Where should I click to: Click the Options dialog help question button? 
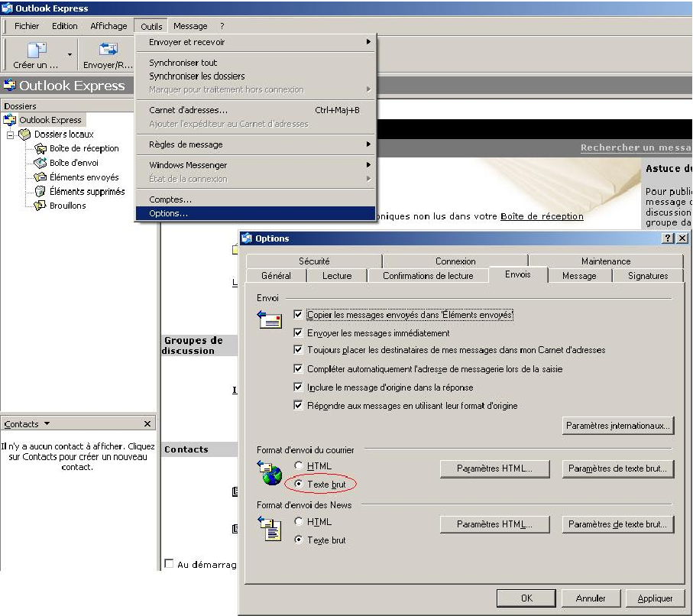[x=667, y=238]
